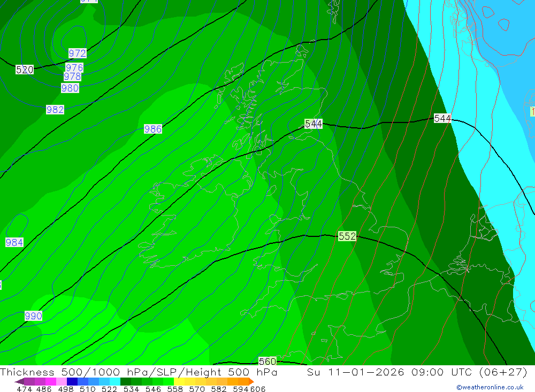
Task: Click the 544 label beside the cyan band
Action: [442, 118]
